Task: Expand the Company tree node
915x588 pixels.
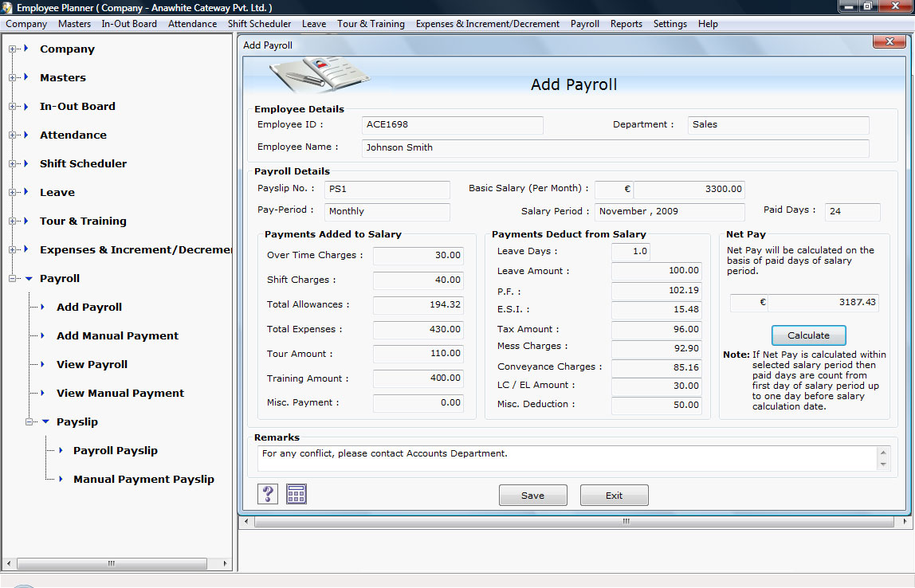Action: pos(13,49)
